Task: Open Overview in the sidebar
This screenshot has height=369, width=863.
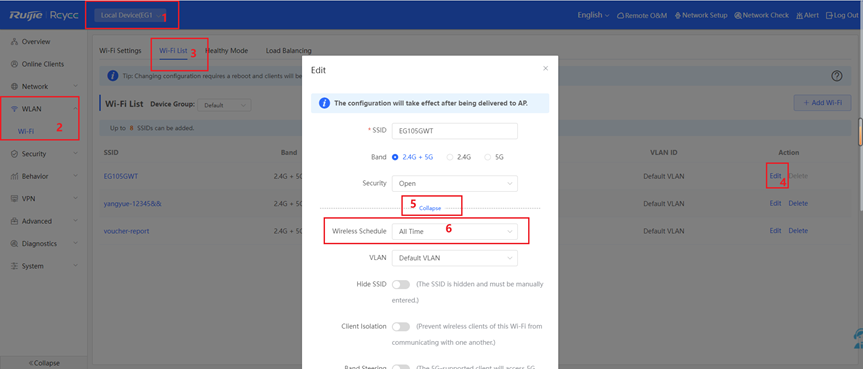Action: [36, 42]
